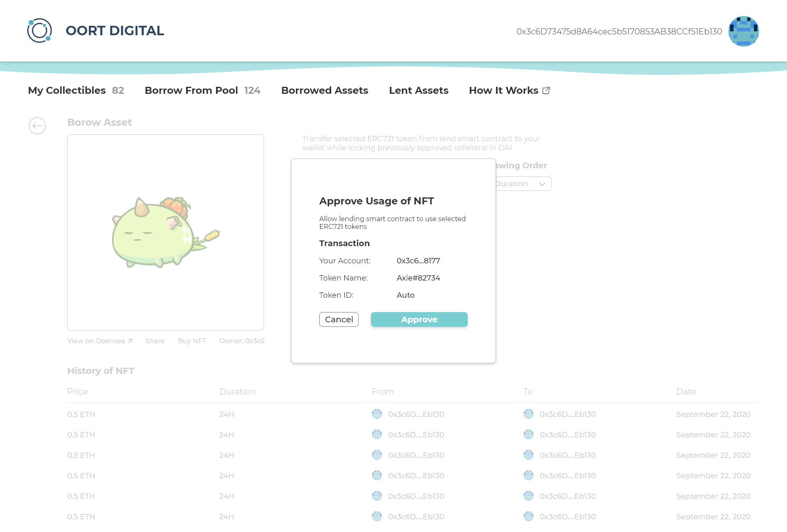Click the From avatar in the second history row
This screenshot has width=787, height=532.
pyautogui.click(x=377, y=435)
